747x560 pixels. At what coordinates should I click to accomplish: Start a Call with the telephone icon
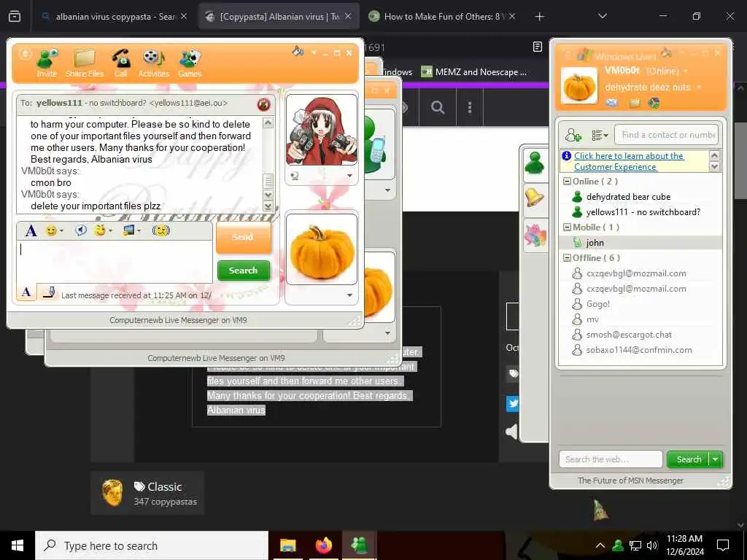point(121,63)
